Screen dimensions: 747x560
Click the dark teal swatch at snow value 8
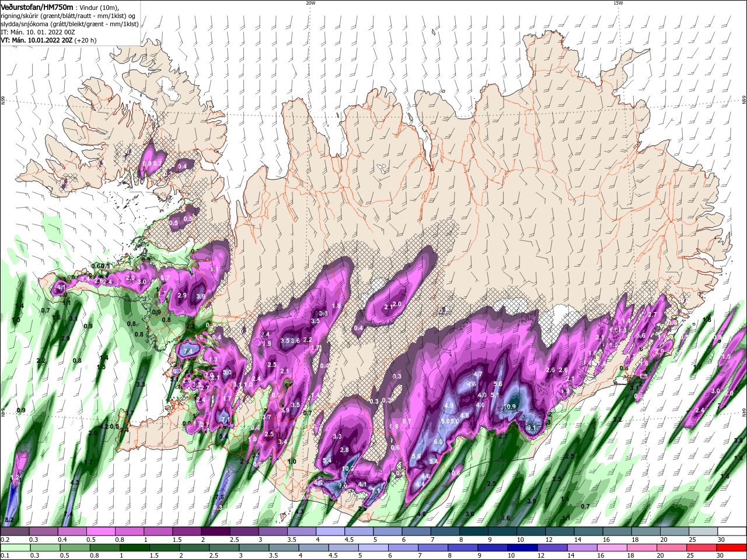(474, 531)
